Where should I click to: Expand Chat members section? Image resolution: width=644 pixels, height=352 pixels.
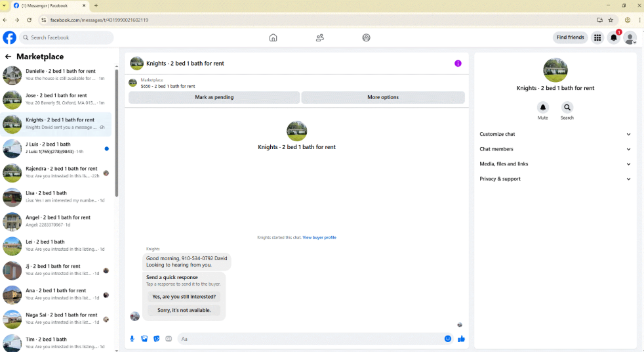click(555, 149)
